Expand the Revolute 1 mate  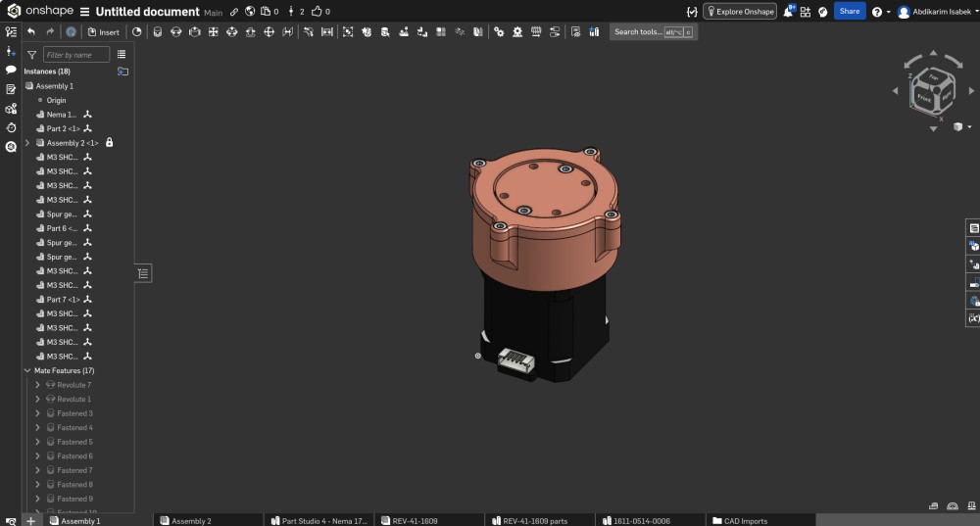click(x=37, y=400)
